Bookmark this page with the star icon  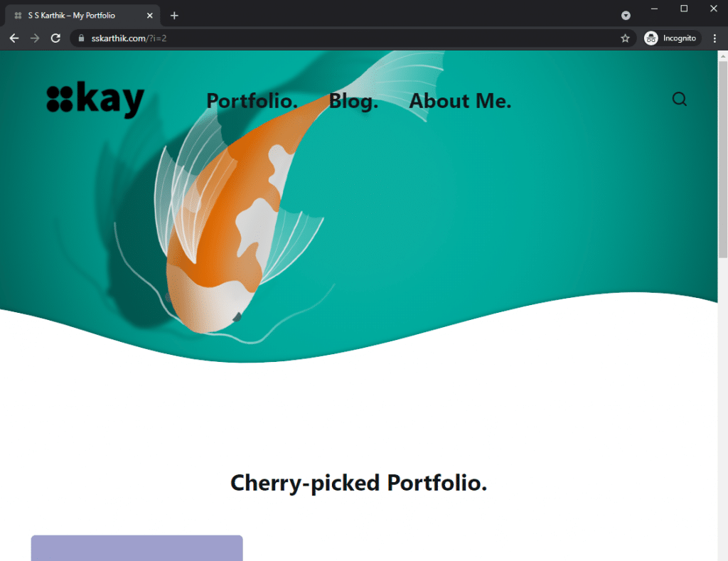click(625, 38)
